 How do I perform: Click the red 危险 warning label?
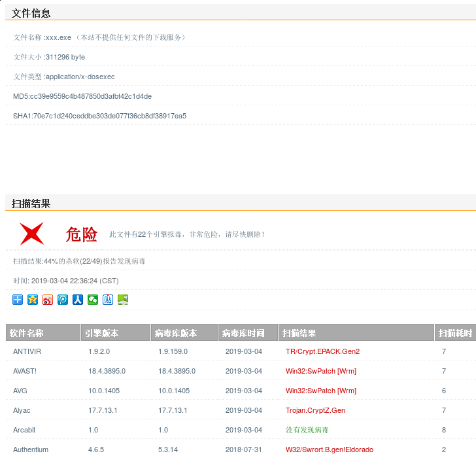coord(81,234)
